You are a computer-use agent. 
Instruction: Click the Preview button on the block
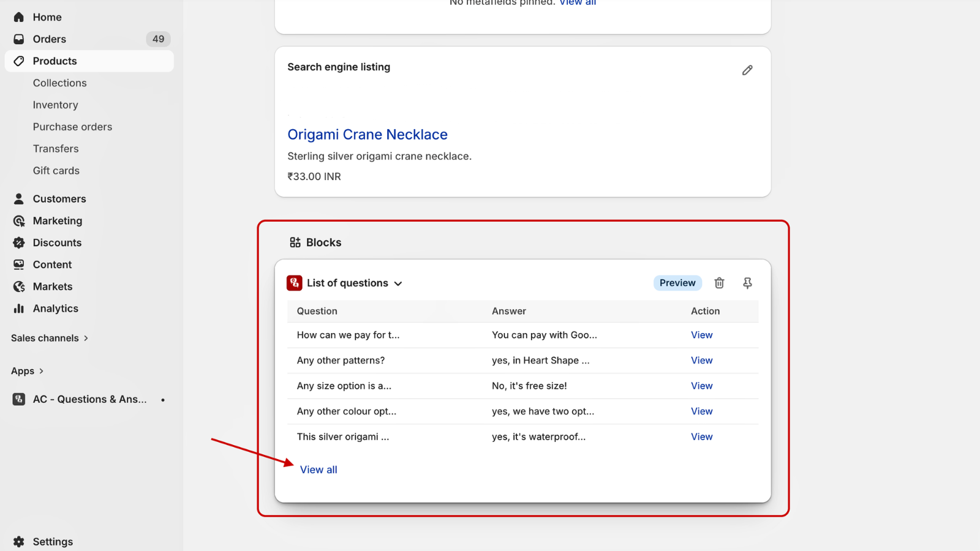coord(677,283)
